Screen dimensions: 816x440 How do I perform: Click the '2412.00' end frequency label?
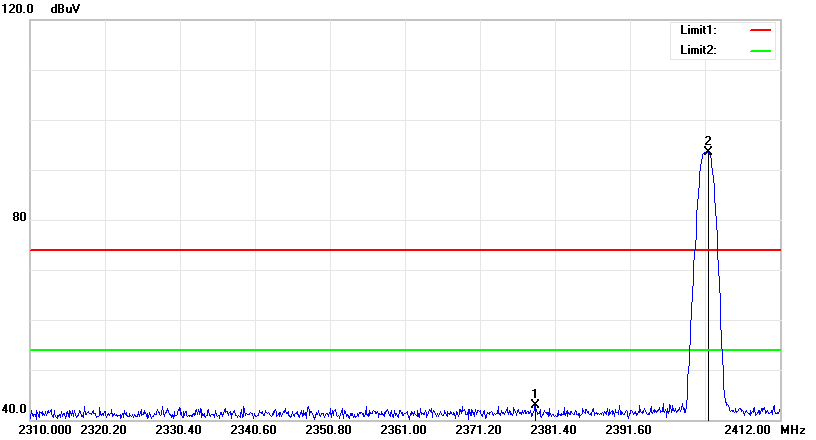(747, 430)
